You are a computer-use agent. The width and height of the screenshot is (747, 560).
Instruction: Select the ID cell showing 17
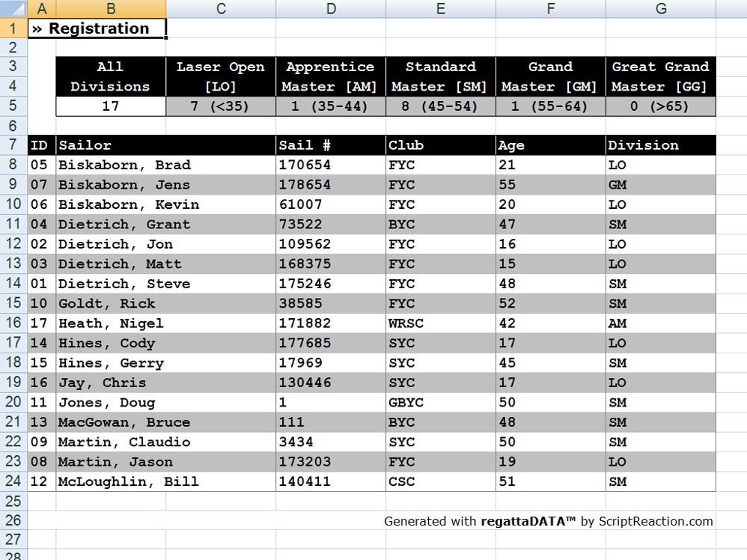[x=41, y=323]
